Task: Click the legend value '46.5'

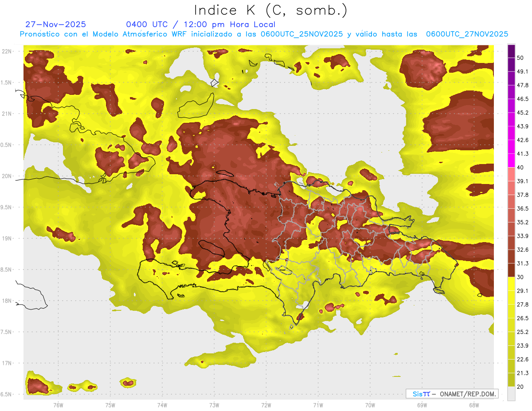Action: (523, 99)
